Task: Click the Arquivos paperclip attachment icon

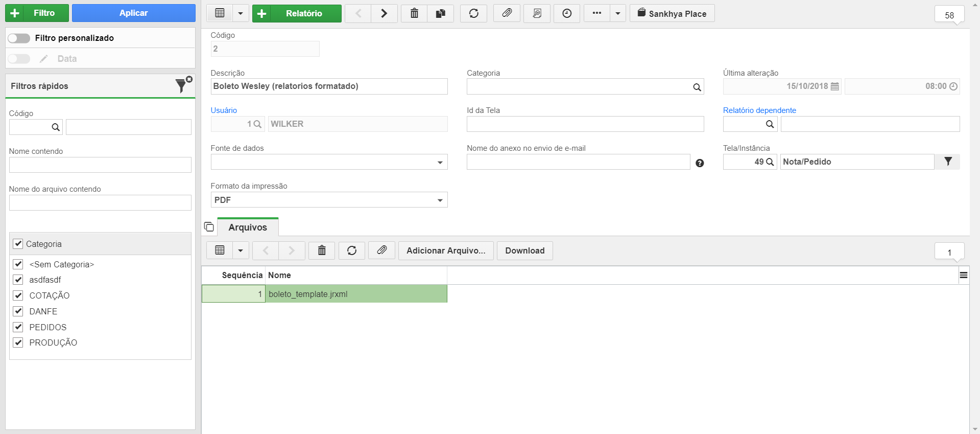Action: [x=382, y=250]
